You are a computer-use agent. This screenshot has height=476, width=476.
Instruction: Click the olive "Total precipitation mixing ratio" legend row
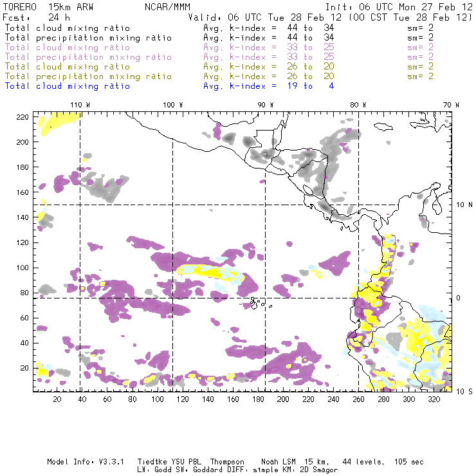click(219, 76)
